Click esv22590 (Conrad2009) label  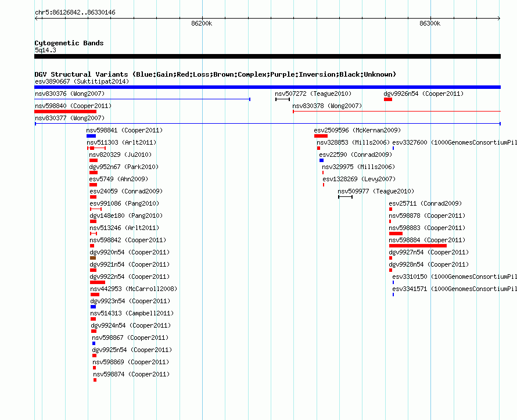tap(356, 155)
